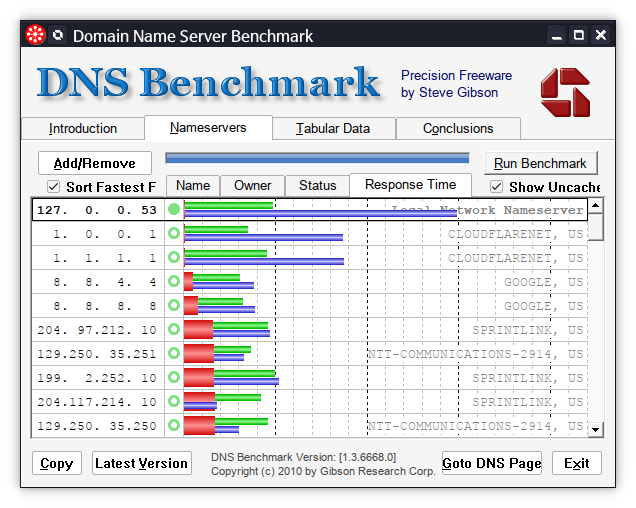636x508 pixels.
Task: Click the pin icon beside the window title
Action: coord(58,35)
